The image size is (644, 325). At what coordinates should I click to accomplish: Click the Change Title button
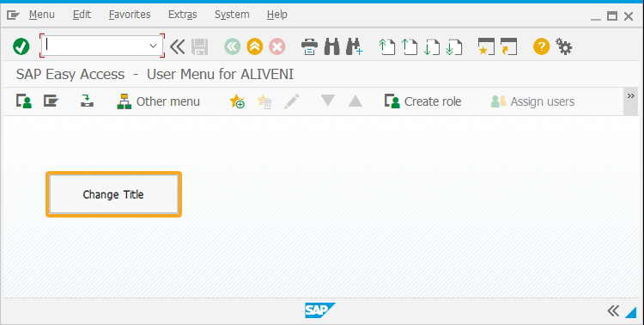click(x=113, y=194)
